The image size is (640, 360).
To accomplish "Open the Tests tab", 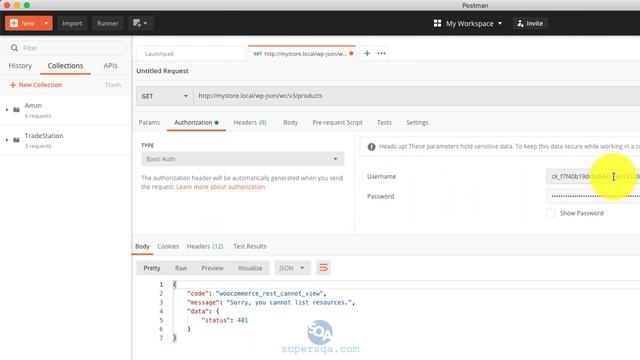I will 384,122.
